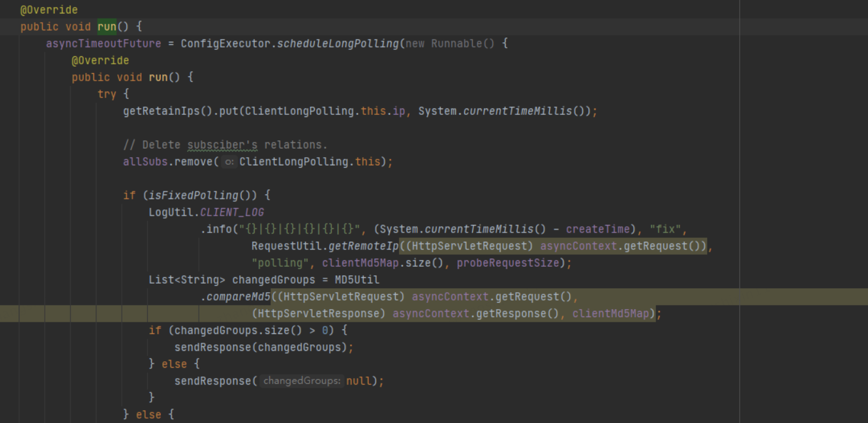This screenshot has width=868, height=423.
Task: Select the asyncTimeoutFuture variable
Action: (103, 43)
